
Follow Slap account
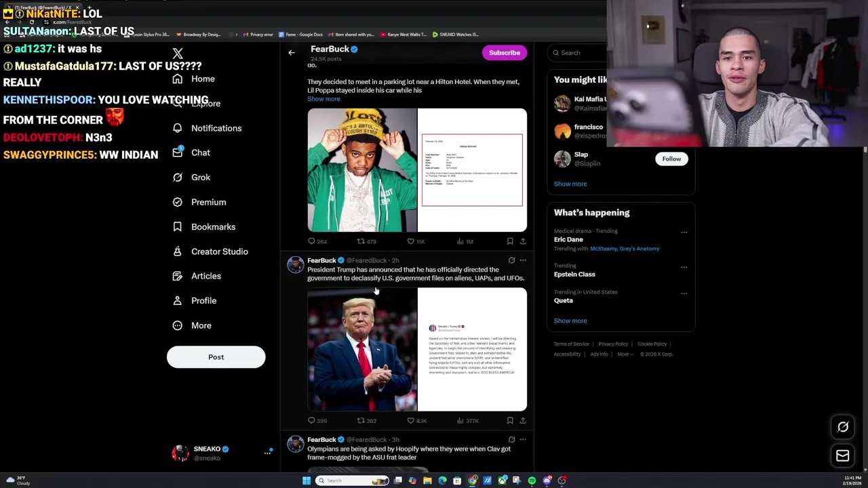[671, 159]
